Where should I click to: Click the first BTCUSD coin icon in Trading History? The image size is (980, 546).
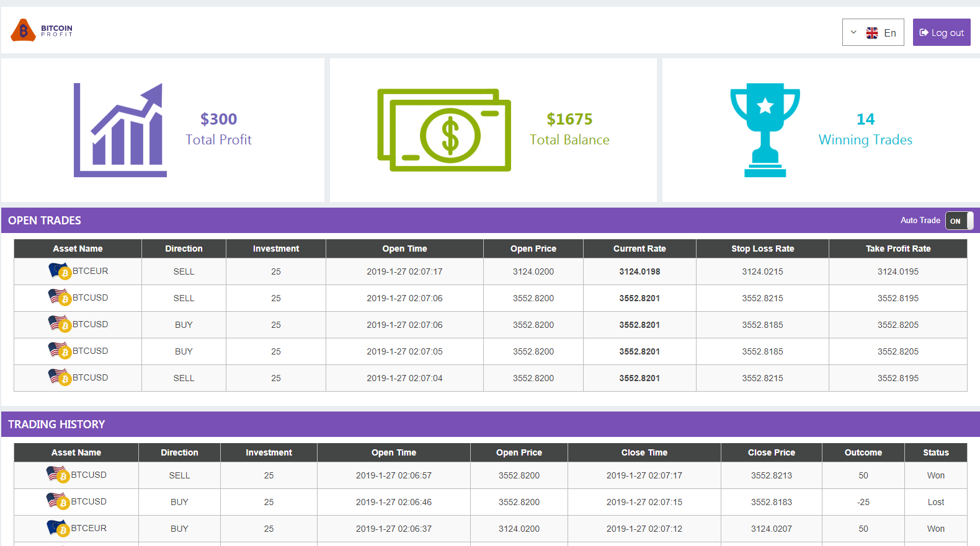(x=58, y=475)
